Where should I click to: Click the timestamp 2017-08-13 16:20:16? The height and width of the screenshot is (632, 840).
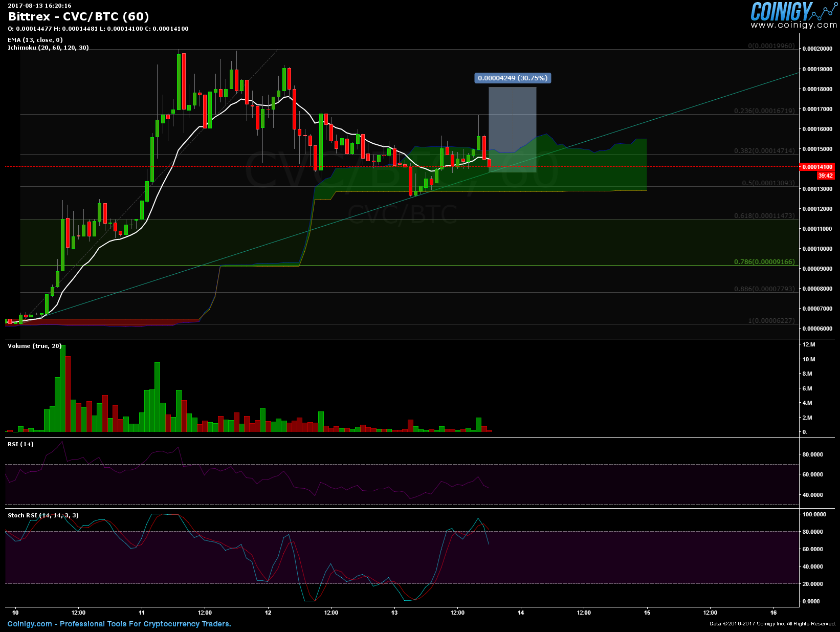click(39, 6)
